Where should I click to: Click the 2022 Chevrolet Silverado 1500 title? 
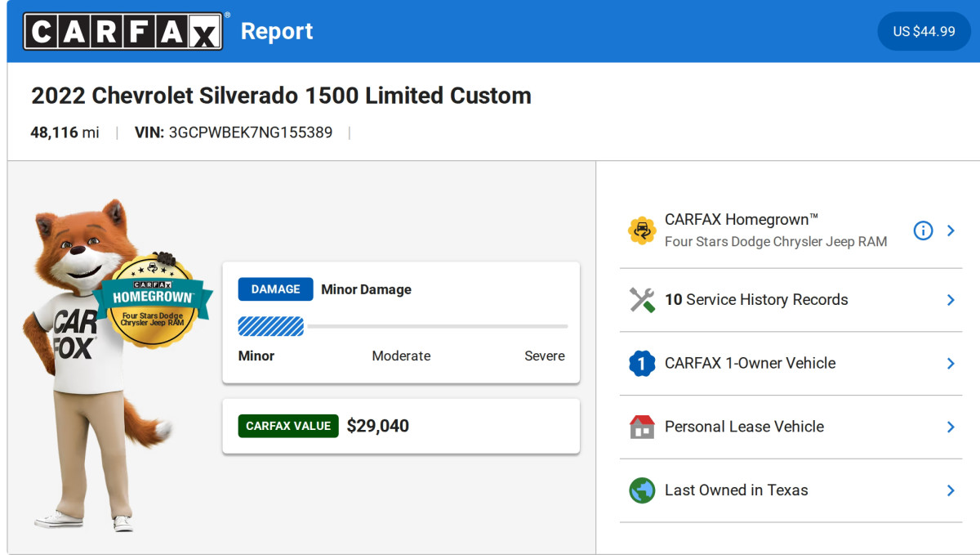[x=281, y=96]
